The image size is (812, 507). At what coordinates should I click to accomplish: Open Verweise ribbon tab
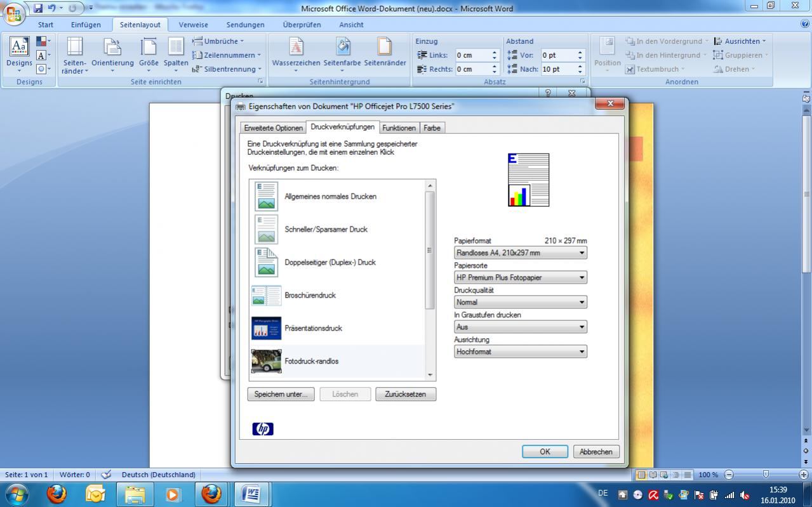pyautogui.click(x=193, y=25)
